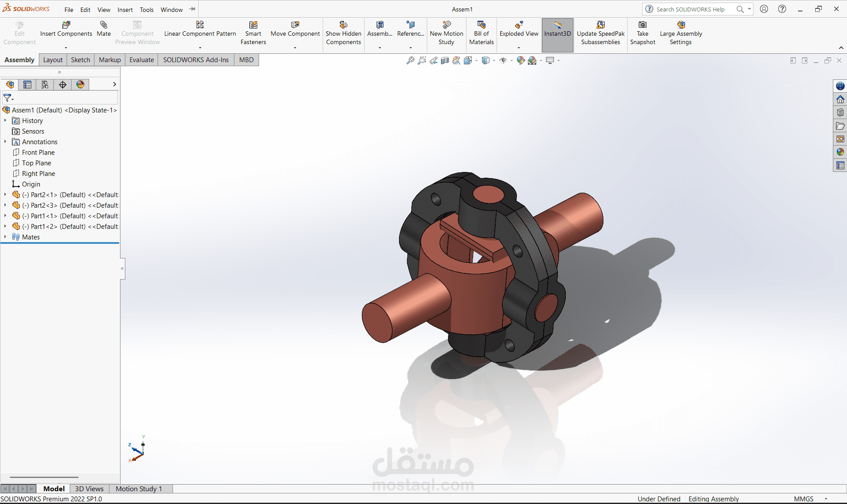This screenshot has width=847, height=504.
Task: Click Show Hidden Components
Action: (343, 33)
